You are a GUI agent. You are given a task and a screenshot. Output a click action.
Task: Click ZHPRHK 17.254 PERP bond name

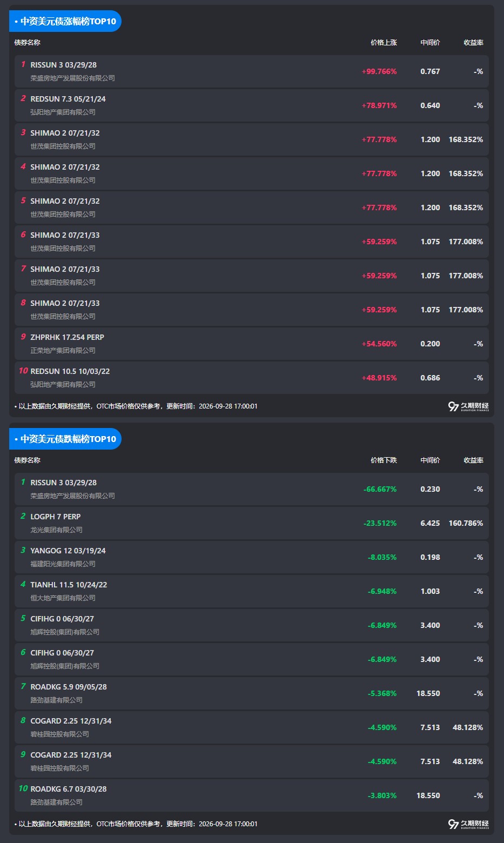coord(68,337)
